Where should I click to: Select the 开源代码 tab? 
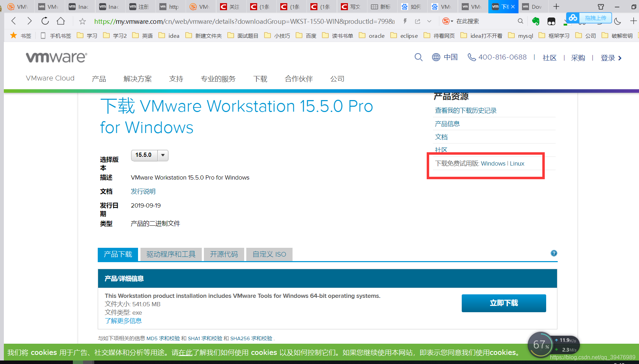[x=224, y=254]
